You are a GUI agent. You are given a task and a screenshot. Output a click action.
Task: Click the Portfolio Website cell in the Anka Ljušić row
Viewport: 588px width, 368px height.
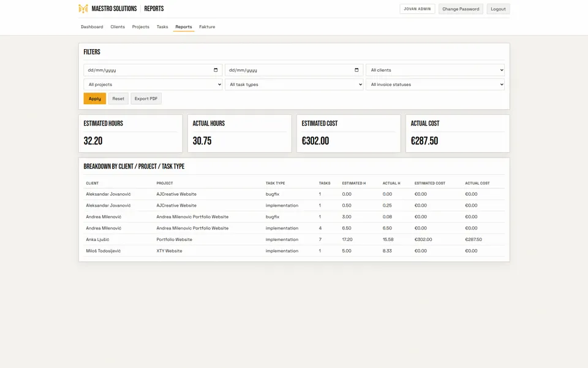tap(175, 240)
